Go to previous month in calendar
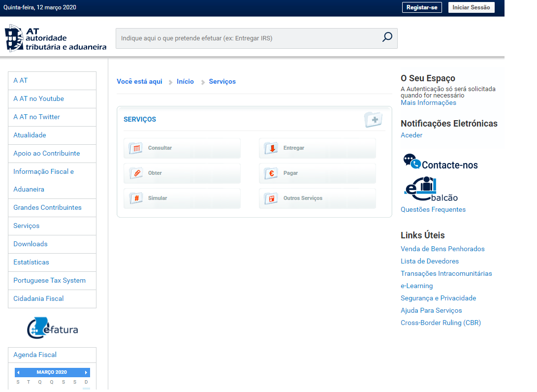 [19, 372]
